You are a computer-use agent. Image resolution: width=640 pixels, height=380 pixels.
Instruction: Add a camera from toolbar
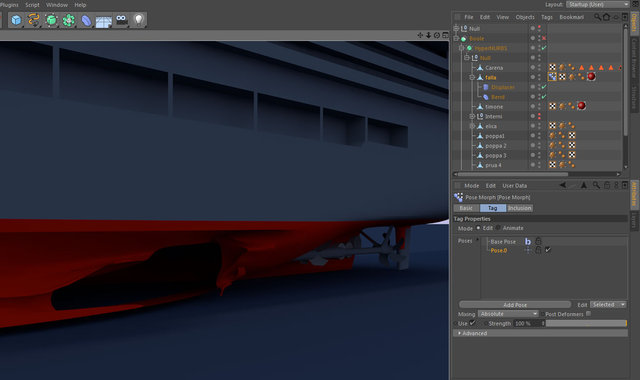[121, 20]
